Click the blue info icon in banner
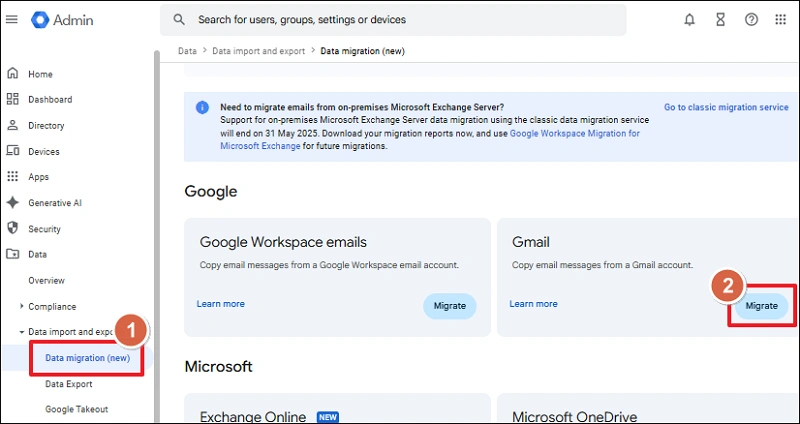Image resolution: width=800 pixels, height=424 pixels. tap(202, 108)
